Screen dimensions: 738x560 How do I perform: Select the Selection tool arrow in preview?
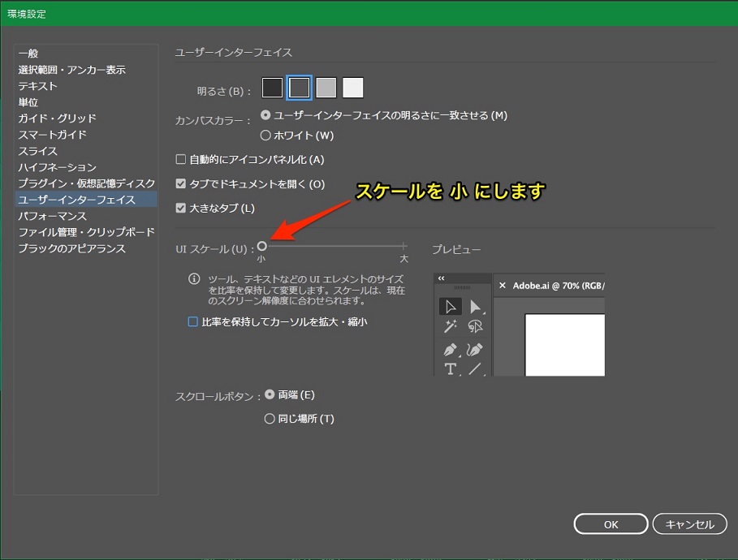(451, 307)
